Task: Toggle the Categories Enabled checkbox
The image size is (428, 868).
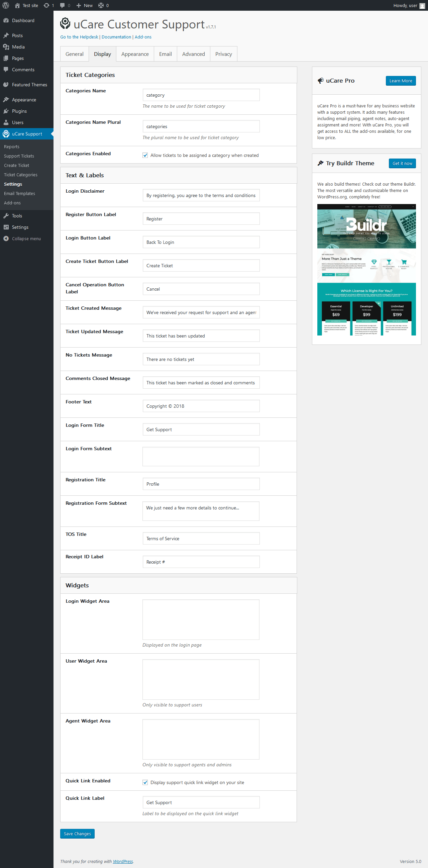Action: 145,155
